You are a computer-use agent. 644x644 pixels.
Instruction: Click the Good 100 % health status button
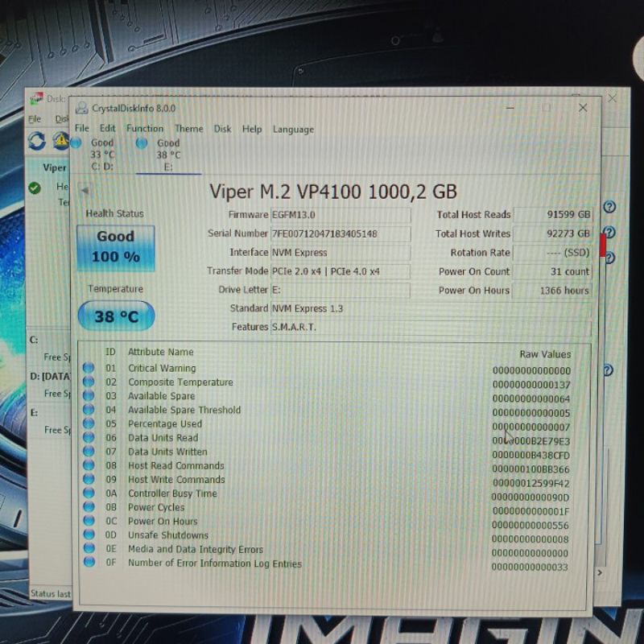pos(115,246)
